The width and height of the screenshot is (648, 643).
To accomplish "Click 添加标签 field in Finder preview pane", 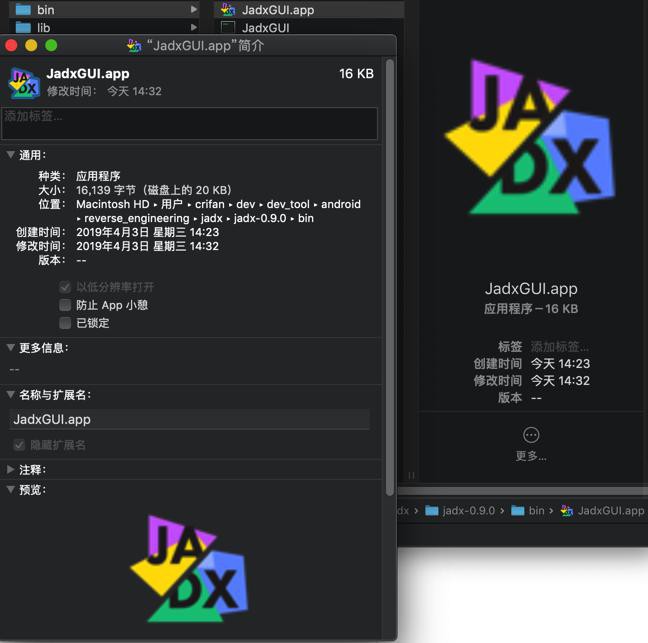I will (560, 346).
